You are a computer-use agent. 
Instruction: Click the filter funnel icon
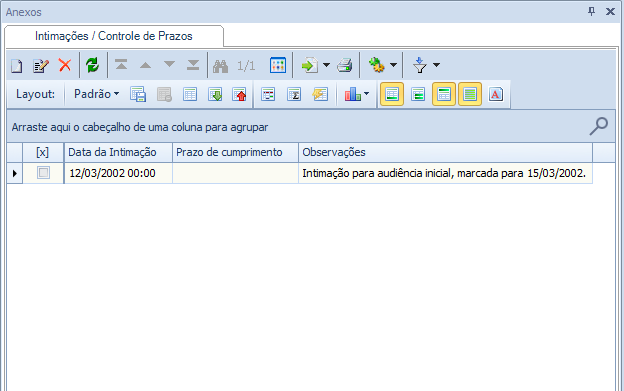(x=420, y=65)
